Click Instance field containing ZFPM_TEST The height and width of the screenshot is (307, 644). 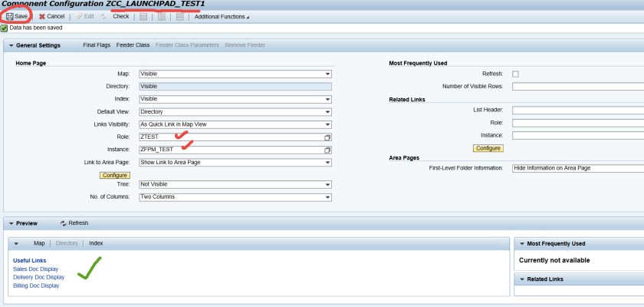(235, 150)
